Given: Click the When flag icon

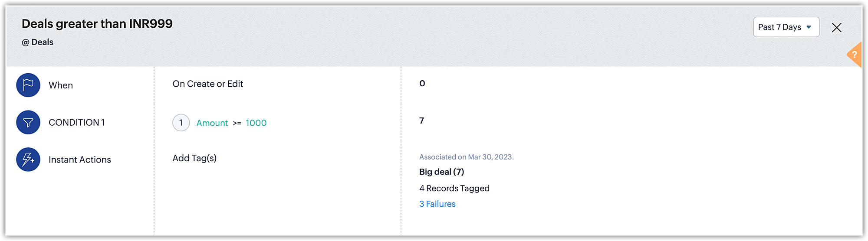Looking at the screenshot, I should [28, 85].
